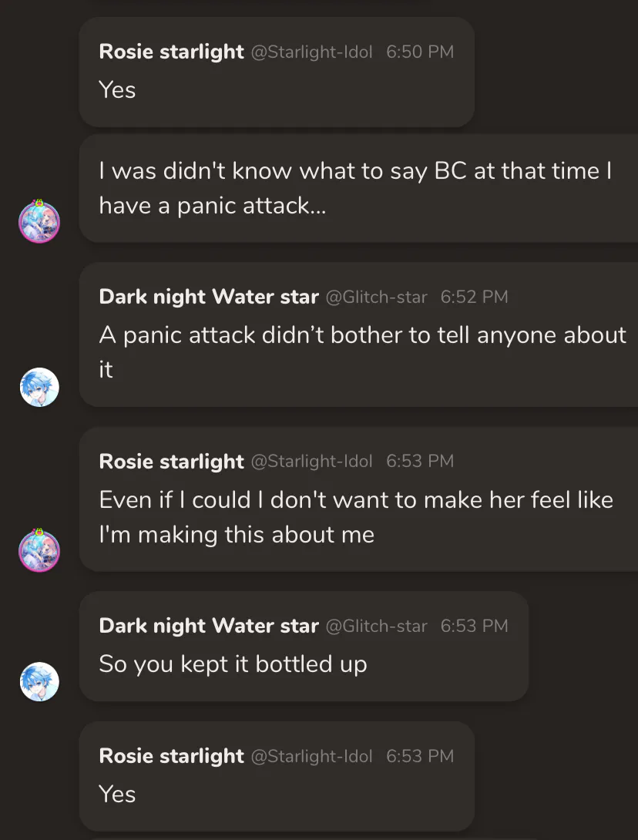Tap the "Even if I could" message text

(x=356, y=516)
